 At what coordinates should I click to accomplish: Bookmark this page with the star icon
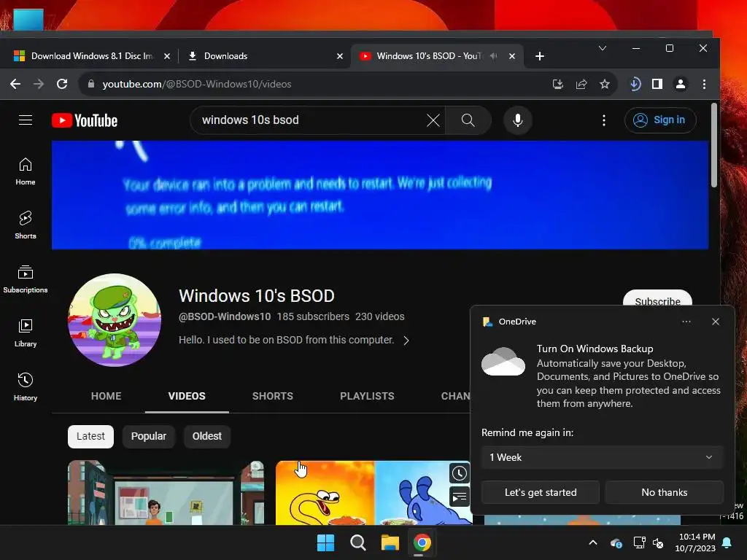[x=605, y=85]
